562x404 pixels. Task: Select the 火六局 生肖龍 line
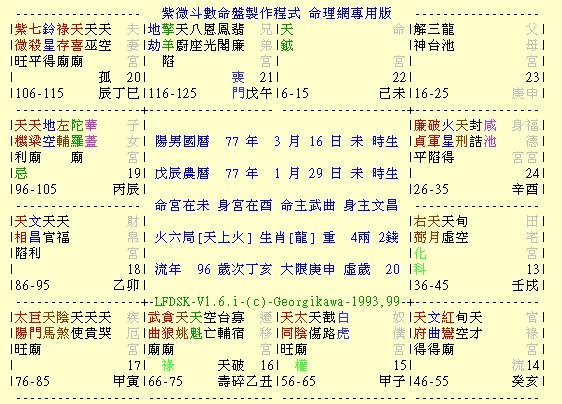(276, 237)
